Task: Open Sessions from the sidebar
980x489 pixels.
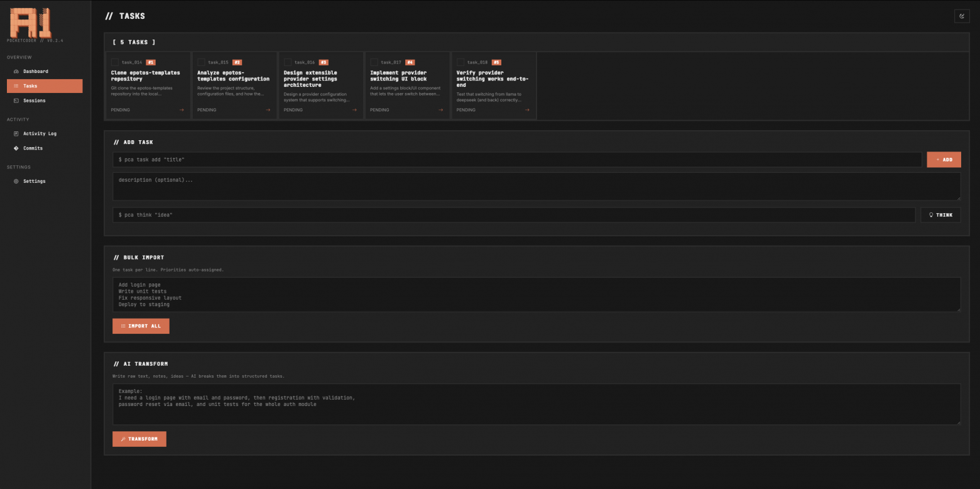Action: pyautogui.click(x=45, y=101)
